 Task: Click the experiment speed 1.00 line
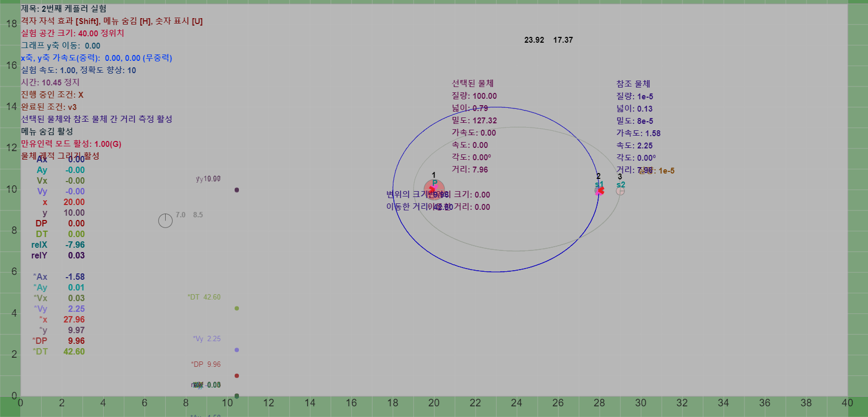click(79, 70)
